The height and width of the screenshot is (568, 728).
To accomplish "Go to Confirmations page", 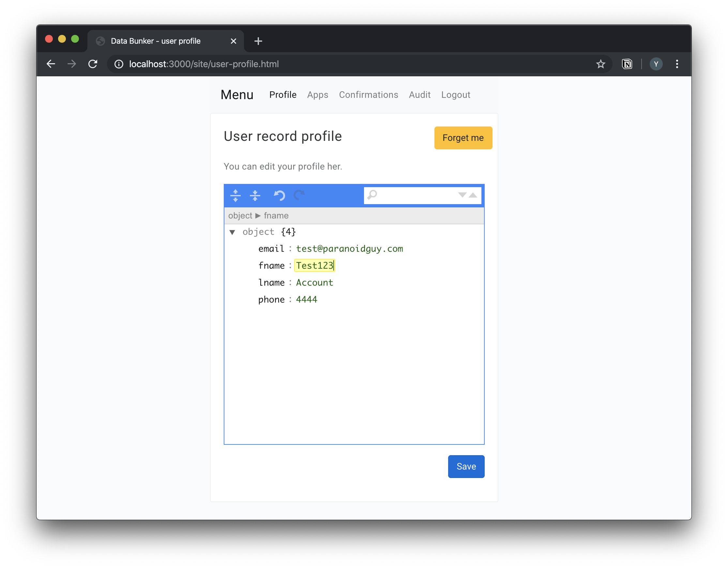I will click(x=368, y=95).
